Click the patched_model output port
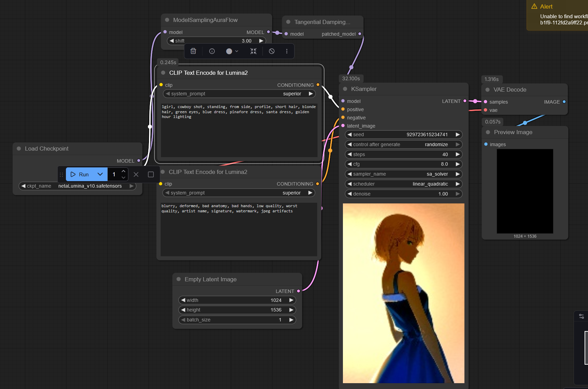588x389 pixels. (x=360, y=34)
